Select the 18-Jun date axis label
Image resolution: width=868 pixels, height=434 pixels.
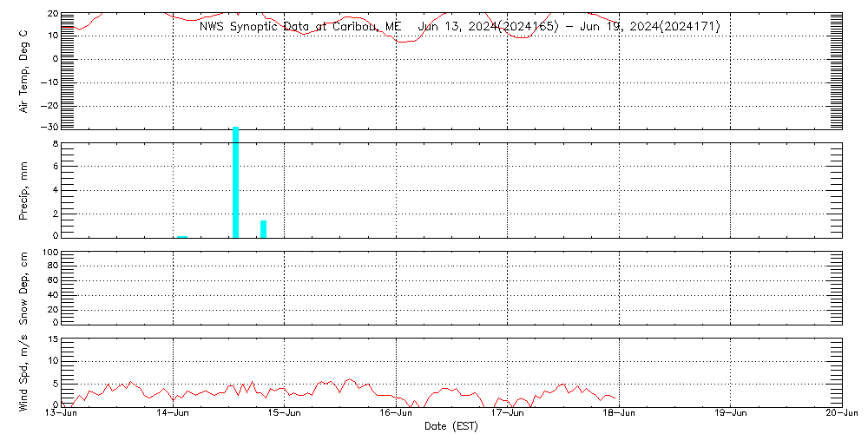coord(619,414)
